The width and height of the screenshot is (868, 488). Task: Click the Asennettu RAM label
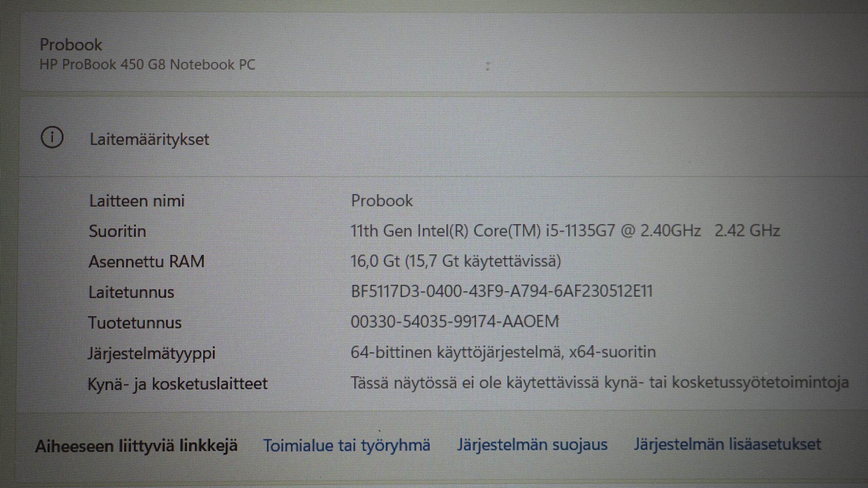click(x=146, y=262)
